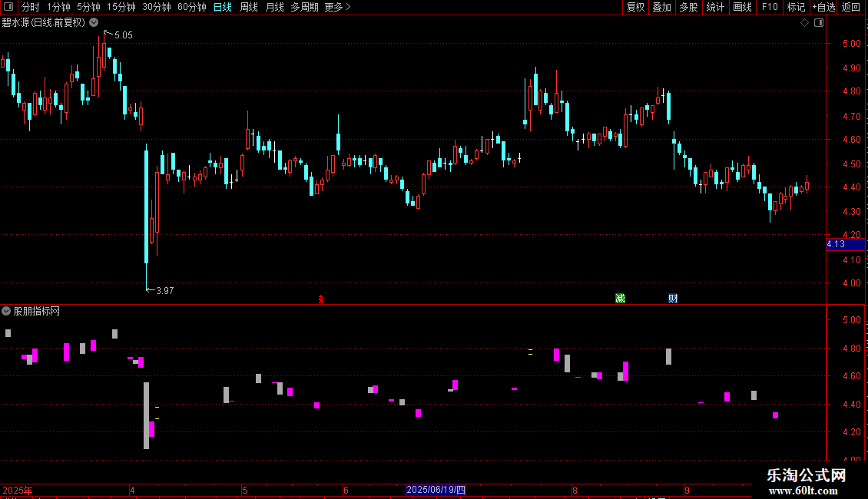Open F10 company information
The width and height of the screenshot is (868, 499).
pyautogui.click(x=770, y=7)
